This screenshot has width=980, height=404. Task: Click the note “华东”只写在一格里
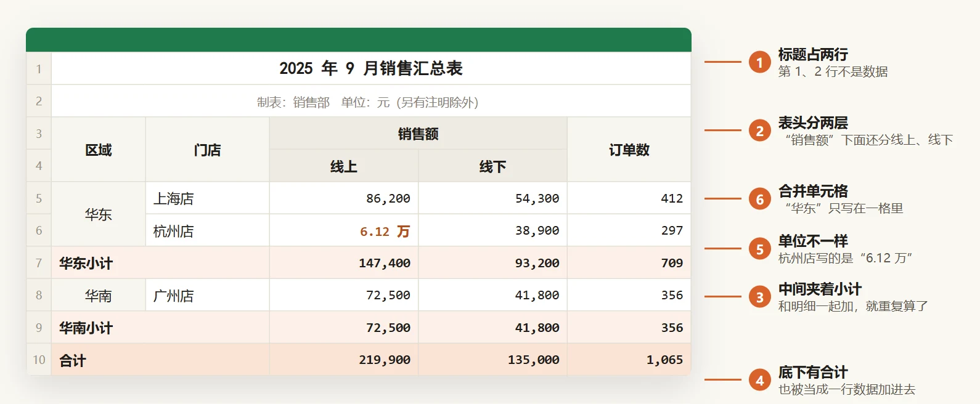(x=844, y=208)
